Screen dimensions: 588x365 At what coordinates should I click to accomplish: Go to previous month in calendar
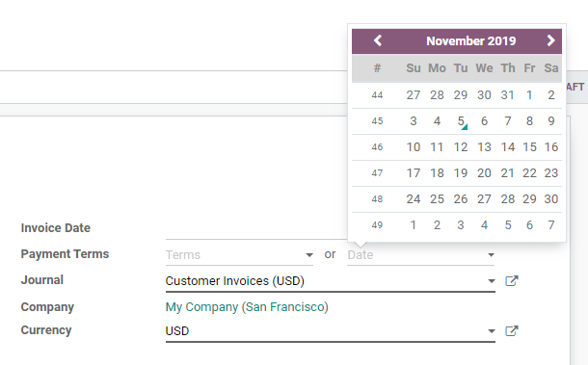pos(378,40)
